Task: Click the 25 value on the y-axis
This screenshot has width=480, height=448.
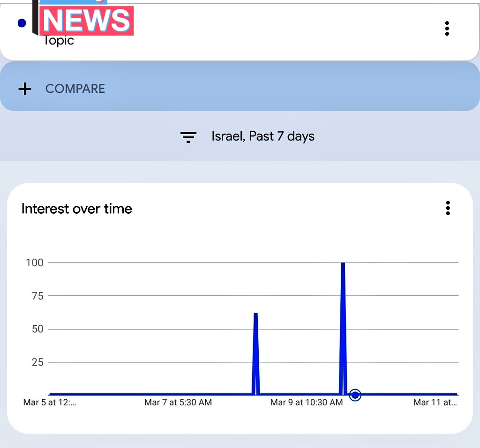Action: click(x=37, y=362)
